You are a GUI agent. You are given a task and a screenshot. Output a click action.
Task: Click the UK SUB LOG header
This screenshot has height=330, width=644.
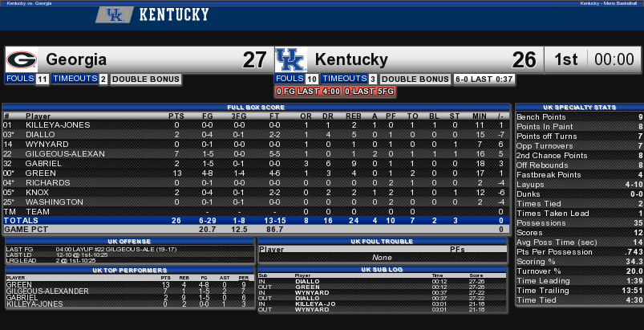[x=382, y=270]
